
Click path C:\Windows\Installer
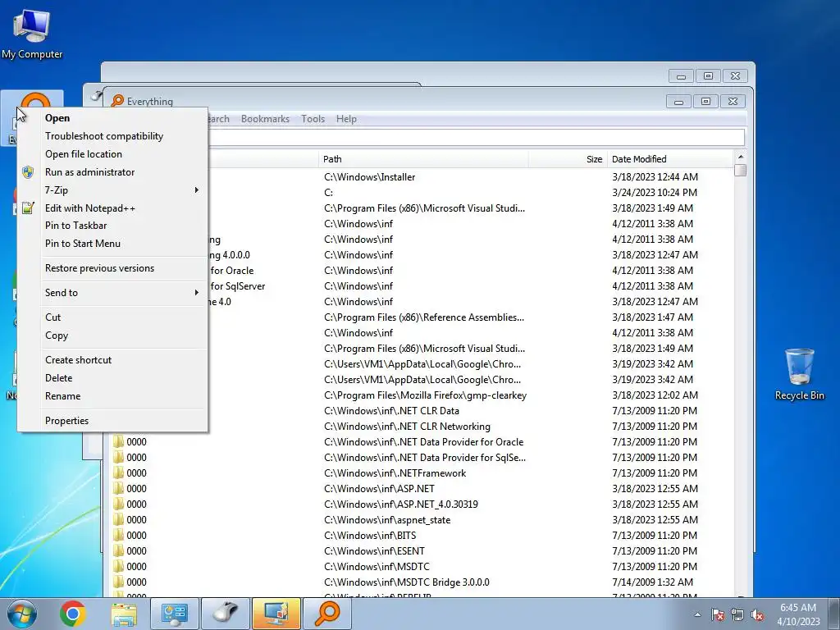click(x=370, y=177)
